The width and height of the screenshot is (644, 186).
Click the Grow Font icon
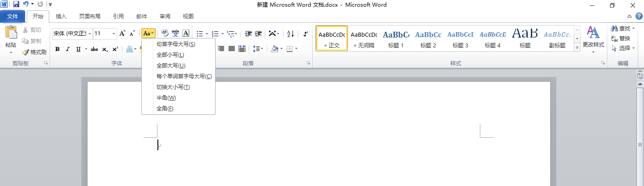click(x=122, y=34)
